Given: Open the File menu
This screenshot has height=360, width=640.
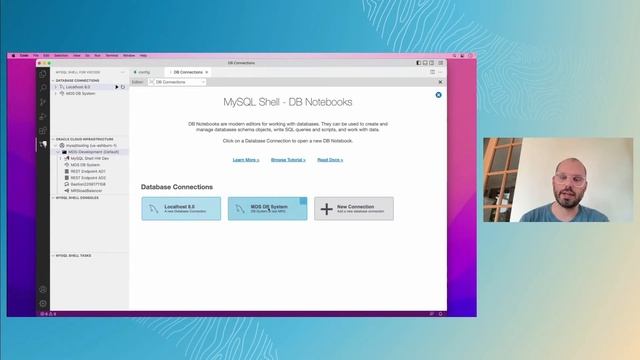Looking at the screenshot, I should coord(36,56).
